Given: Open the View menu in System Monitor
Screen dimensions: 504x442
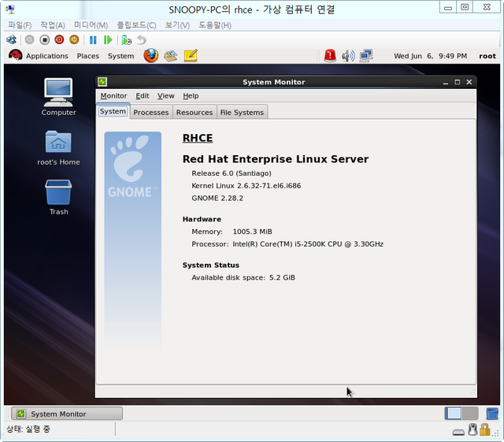Looking at the screenshot, I should [166, 96].
